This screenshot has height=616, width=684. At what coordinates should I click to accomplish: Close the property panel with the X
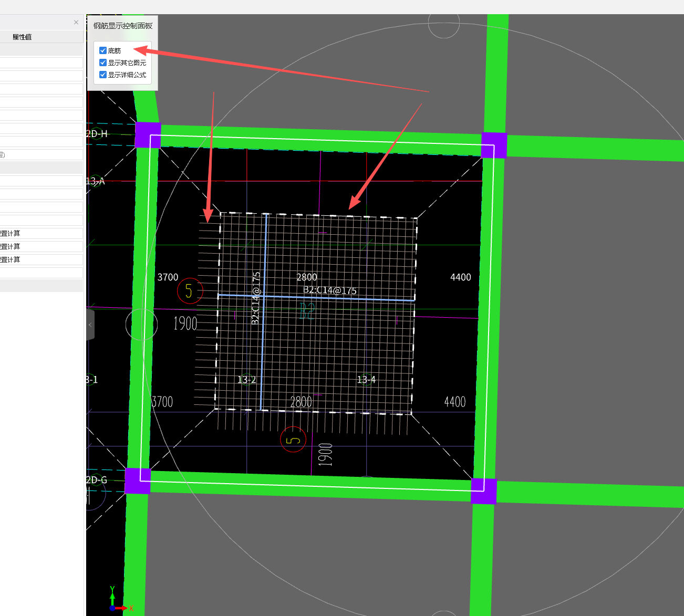[76, 22]
